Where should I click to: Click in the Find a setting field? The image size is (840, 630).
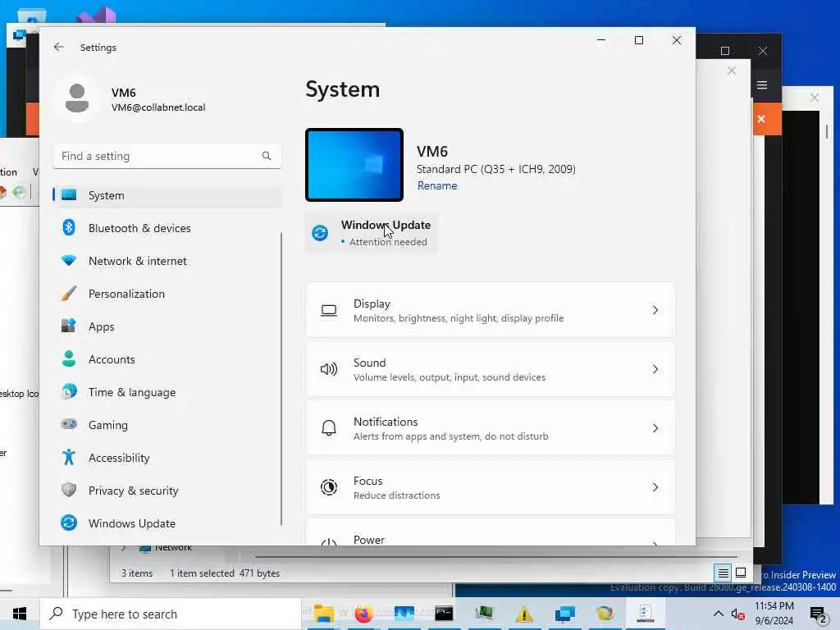coord(167,156)
